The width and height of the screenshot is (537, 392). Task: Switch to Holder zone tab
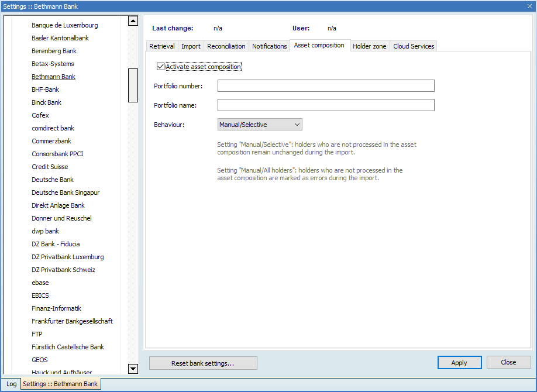pyautogui.click(x=370, y=46)
